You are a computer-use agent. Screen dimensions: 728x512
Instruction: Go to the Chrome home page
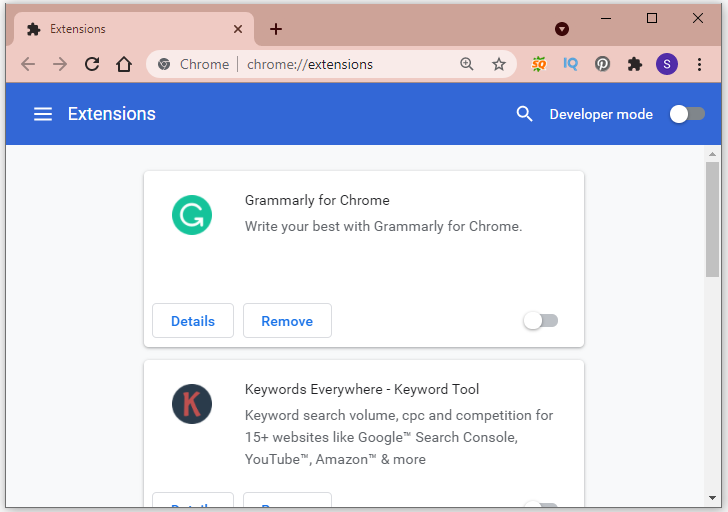[x=124, y=64]
